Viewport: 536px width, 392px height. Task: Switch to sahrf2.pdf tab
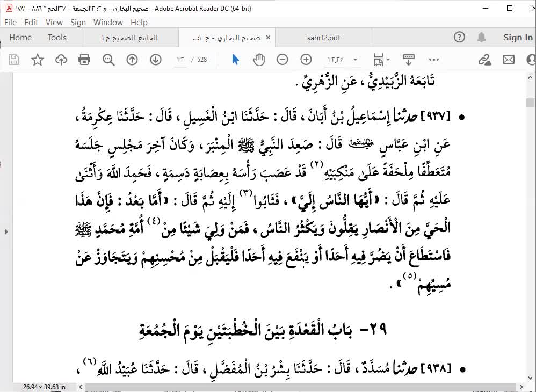[324, 38]
